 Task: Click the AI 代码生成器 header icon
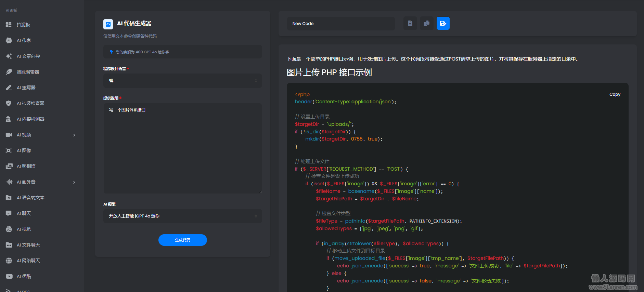pos(108,24)
